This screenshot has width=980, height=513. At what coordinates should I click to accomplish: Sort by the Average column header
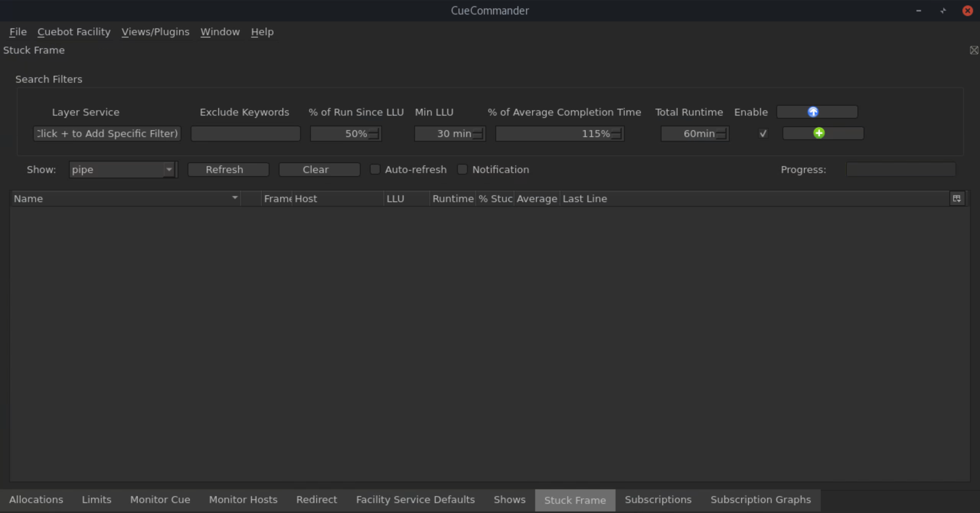tap(537, 199)
